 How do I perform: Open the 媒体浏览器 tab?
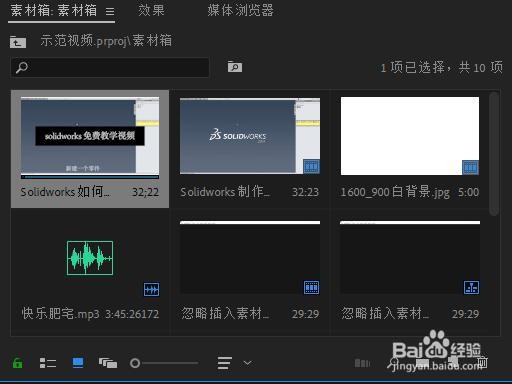(240, 11)
